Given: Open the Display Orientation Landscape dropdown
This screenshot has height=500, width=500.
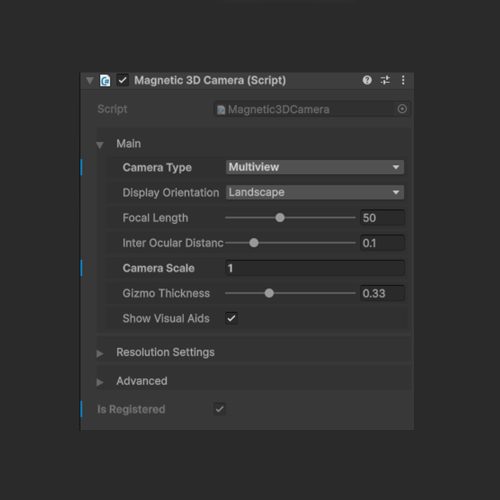Looking at the screenshot, I should tap(315, 192).
